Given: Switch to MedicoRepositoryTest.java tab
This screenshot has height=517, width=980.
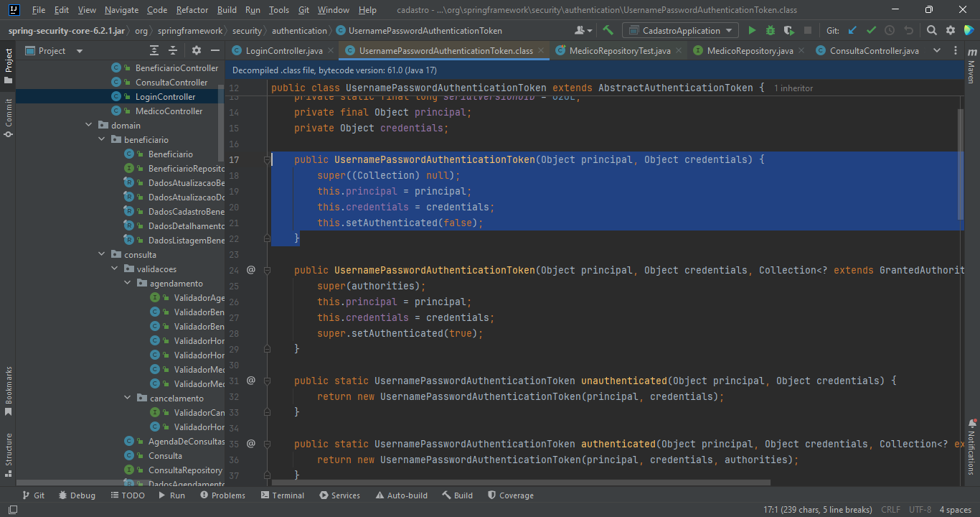Looking at the screenshot, I should pos(619,50).
